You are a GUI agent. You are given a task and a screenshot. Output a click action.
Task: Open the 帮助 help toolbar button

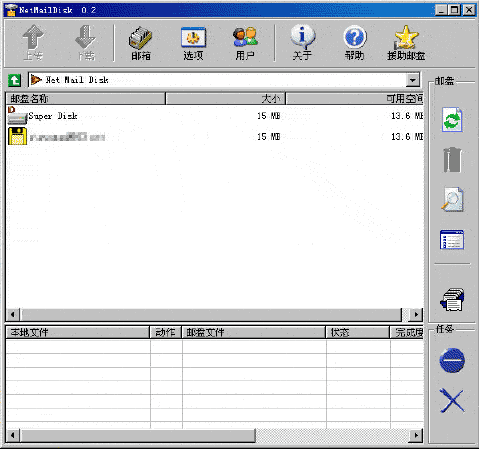pos(354,43)
